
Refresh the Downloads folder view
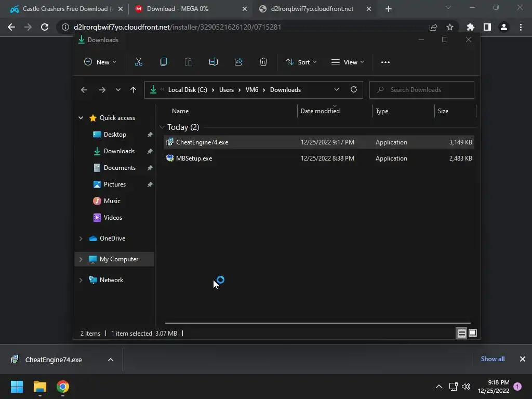point(353,89)
